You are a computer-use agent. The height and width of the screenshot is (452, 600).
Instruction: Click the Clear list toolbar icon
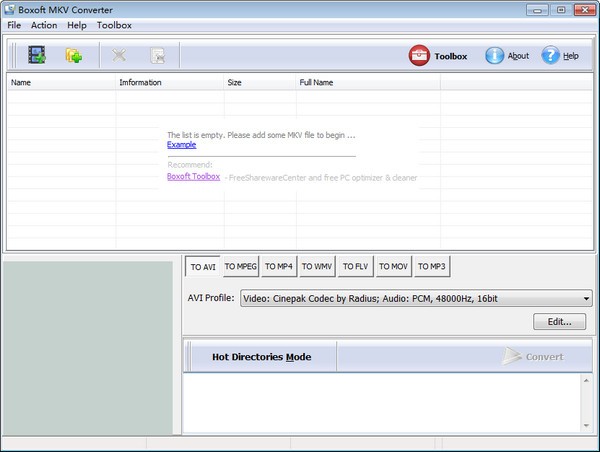point(157,55)
